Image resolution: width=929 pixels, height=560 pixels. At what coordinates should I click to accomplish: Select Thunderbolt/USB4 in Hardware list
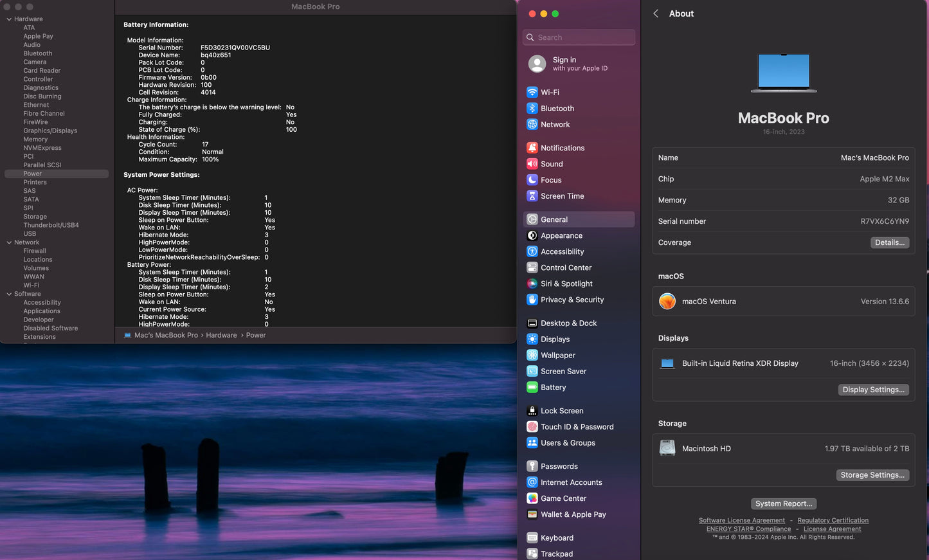pyautogui.click(x=51, y=225)
